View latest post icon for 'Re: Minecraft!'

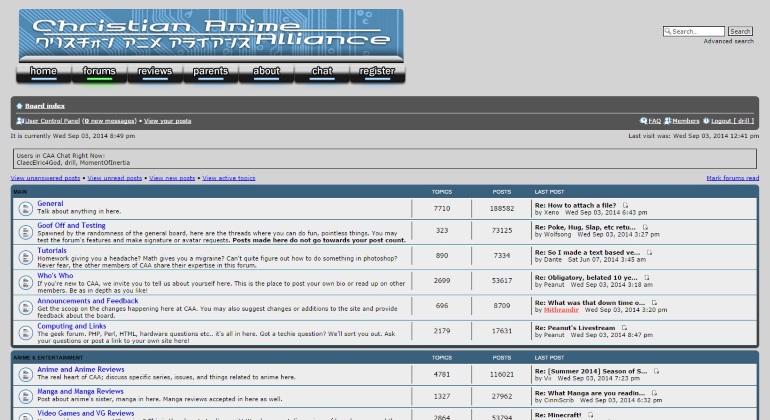591,415
